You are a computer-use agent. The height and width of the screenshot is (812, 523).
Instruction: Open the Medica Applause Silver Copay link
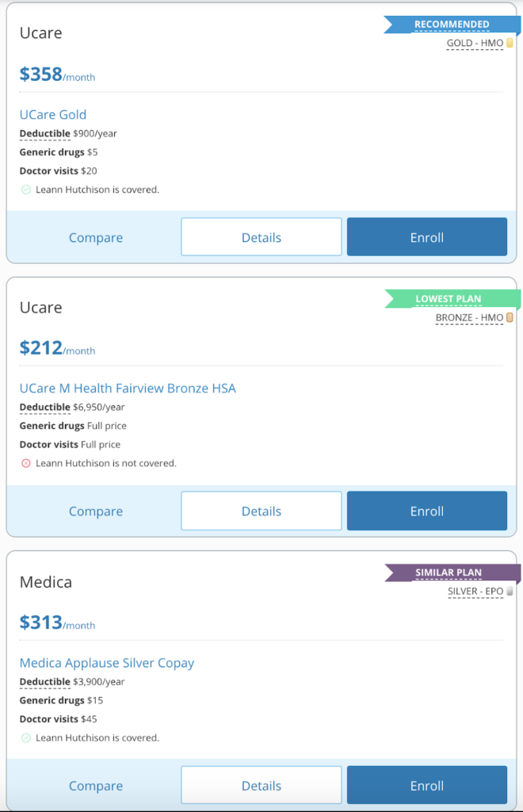[x=107, y=662]
